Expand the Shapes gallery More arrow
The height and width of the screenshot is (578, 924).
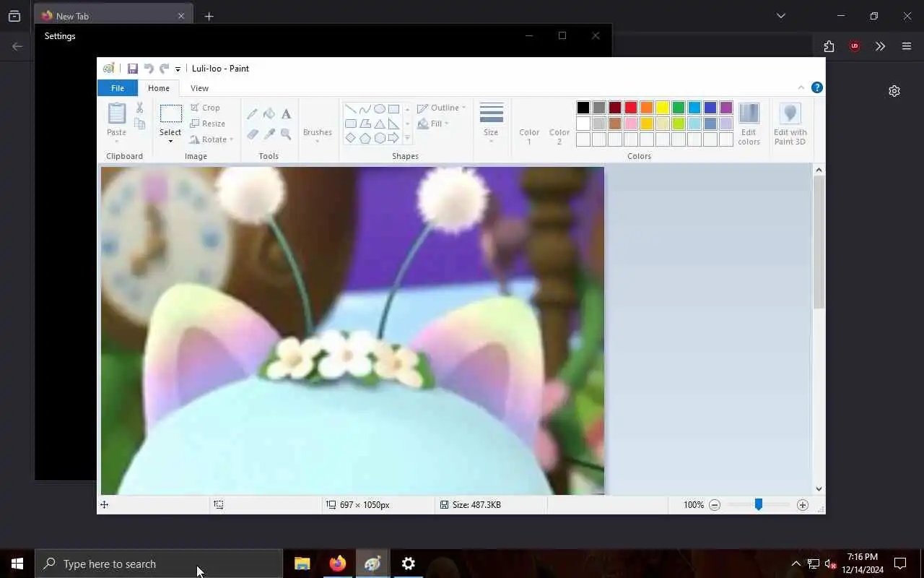tap(407, 138)
